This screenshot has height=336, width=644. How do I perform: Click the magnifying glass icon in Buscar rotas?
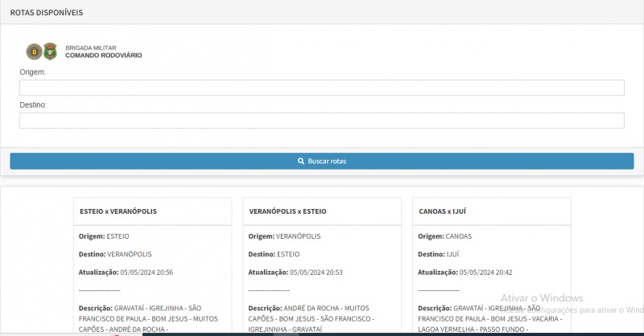[x=301, y=161]
